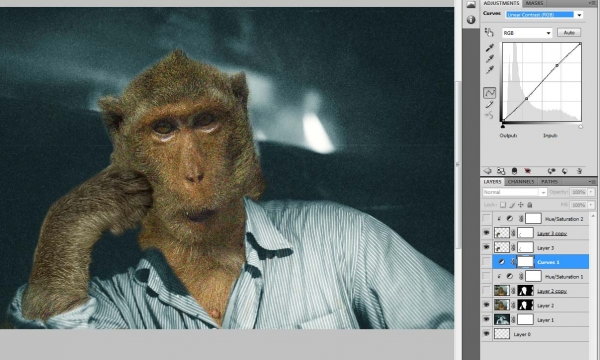Click the lower curve control point
This screenshot has width=600, height=360.
point(527,99)
